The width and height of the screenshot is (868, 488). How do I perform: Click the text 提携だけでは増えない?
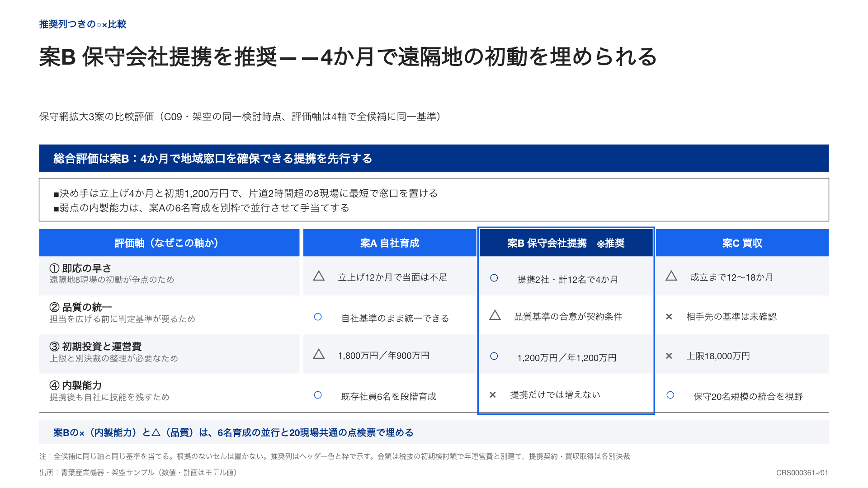coord(555,395)
